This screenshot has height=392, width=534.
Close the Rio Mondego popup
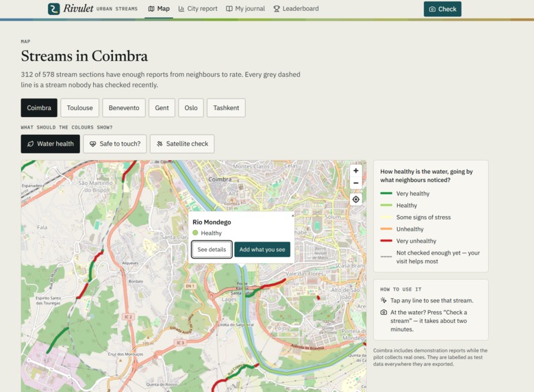coord(292,215)
